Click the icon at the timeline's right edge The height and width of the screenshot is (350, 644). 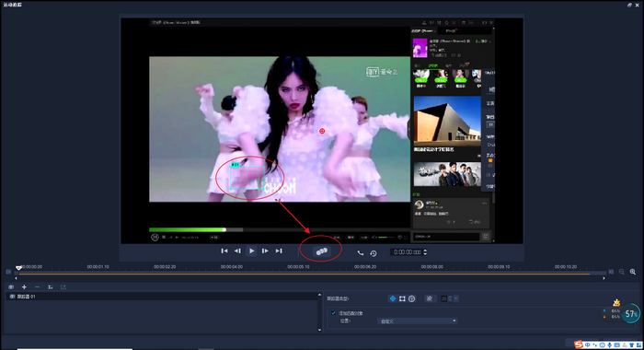coord(611,272)
